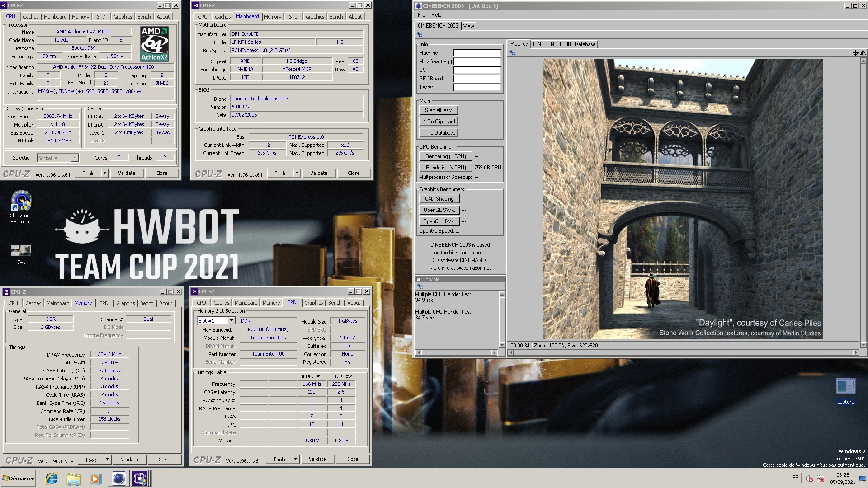868x488 pixels.
Task: Open Graphics tab in CPU-Z Memory window
Action: 125,303
